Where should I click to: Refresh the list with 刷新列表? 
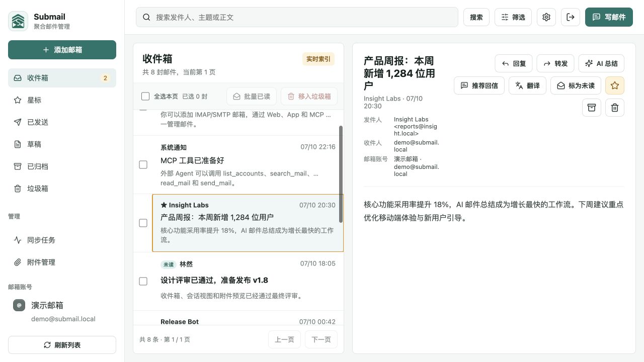pos(62,345)
